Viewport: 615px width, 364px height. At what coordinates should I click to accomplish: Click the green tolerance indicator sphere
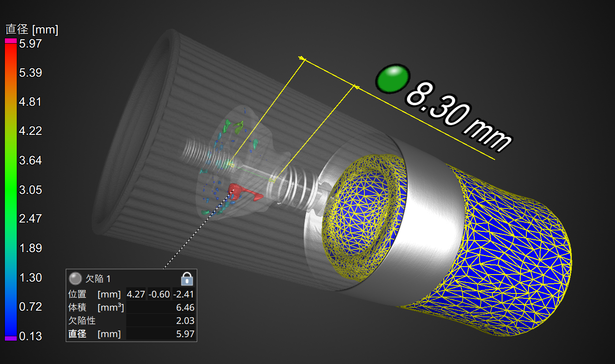(392, 79)
